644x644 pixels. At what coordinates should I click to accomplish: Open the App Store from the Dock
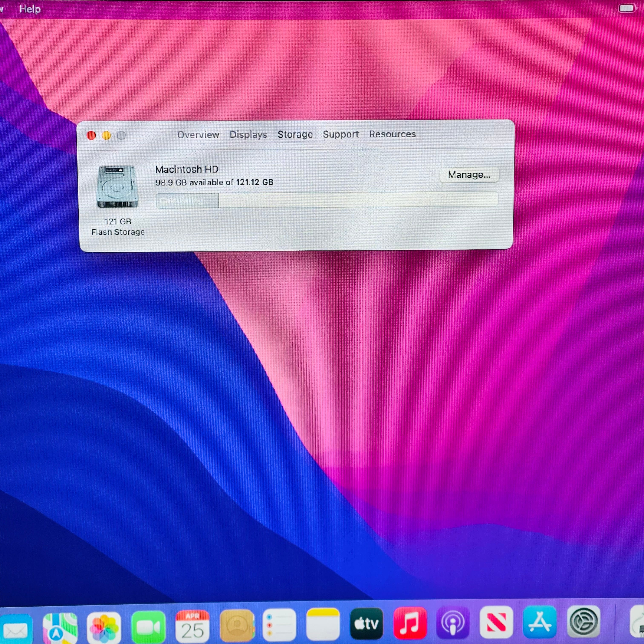(x=540, y=622)
